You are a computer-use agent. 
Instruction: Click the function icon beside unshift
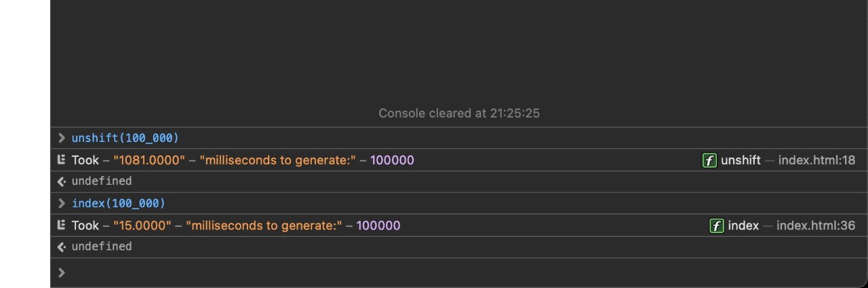tap(709, 160)
